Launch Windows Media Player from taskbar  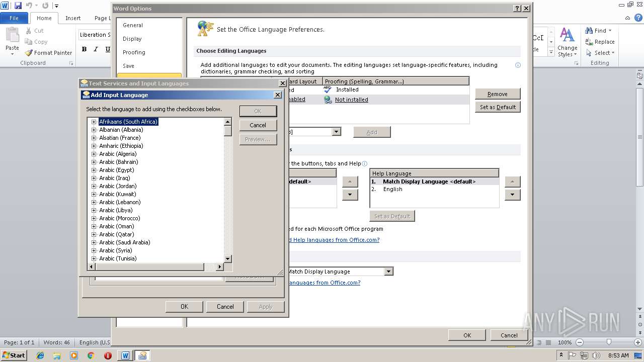[74, 355]
